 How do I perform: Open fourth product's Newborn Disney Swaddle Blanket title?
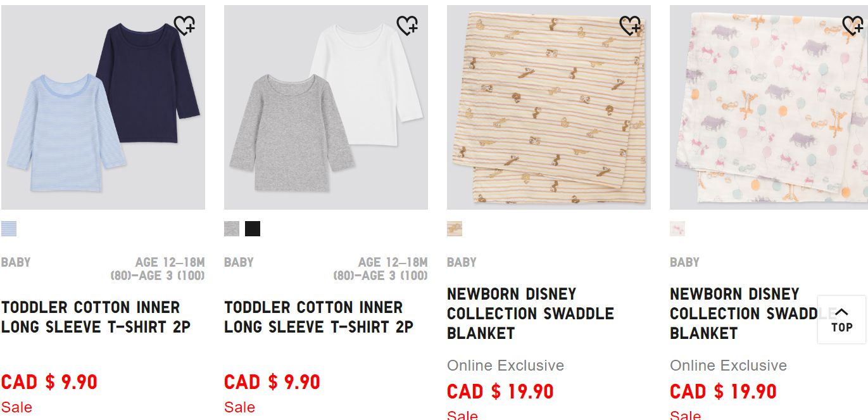pos(741,314)
